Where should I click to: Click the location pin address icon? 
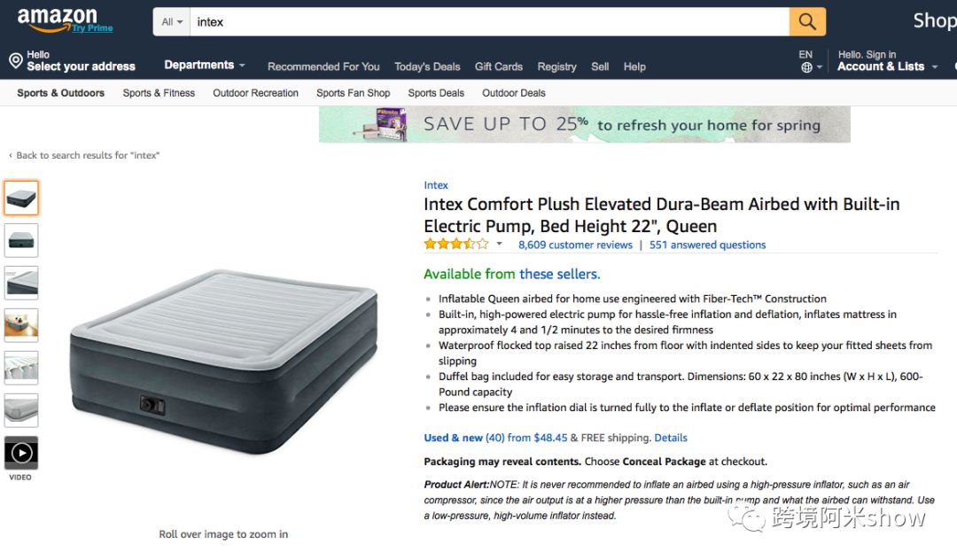click(x=15, y=60)
